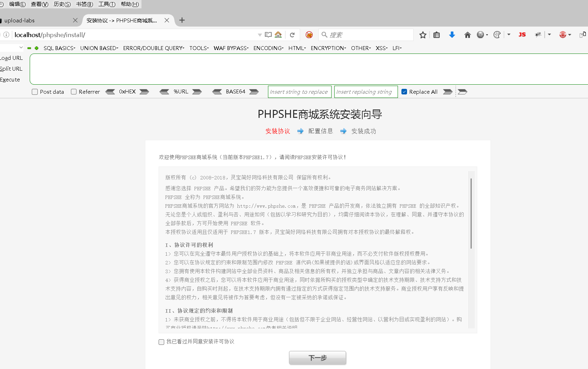Reload the page with refresh icon

tap(292, 35)
